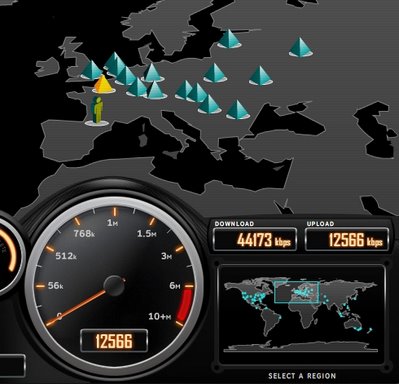The image size is (399, 384).
Task: Choose the northernmost teal server pyramid in Scandinavia
Action: [229, 39]
